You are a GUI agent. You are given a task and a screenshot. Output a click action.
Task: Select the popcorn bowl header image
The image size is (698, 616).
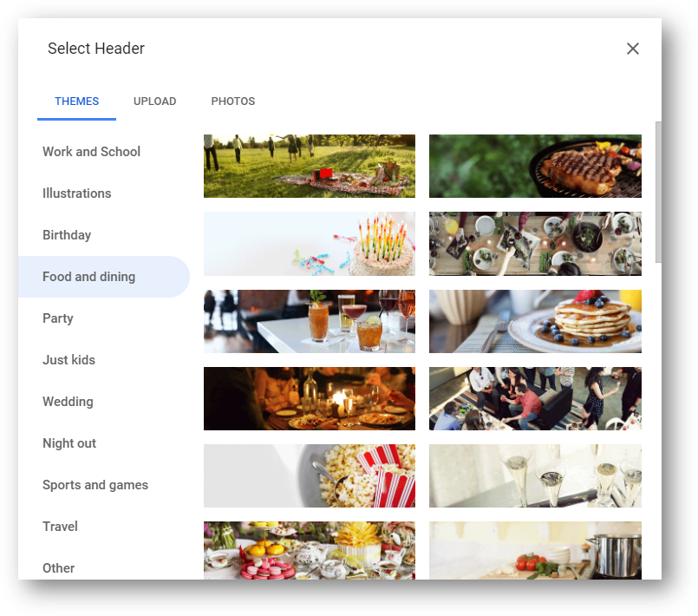tap(310, 475)
